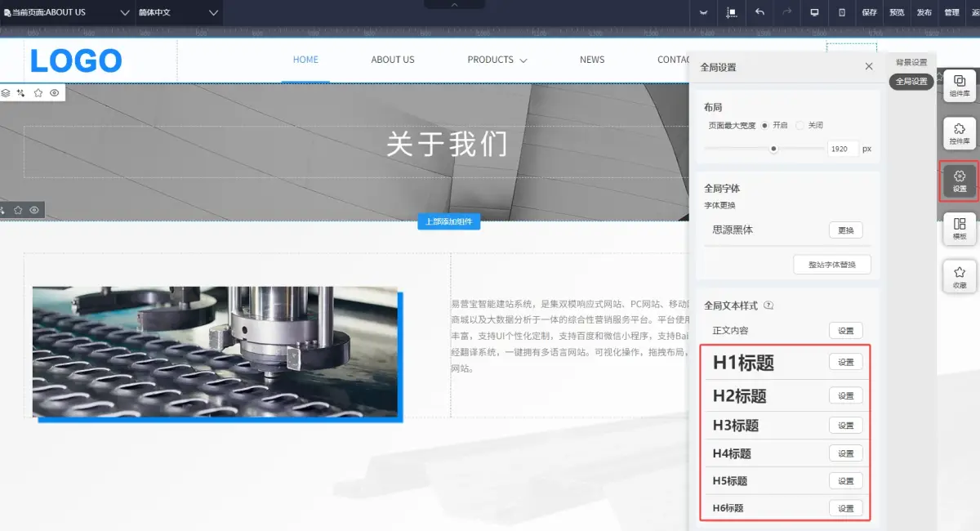Open settings for H1标题 heading style

pos(845,361)
